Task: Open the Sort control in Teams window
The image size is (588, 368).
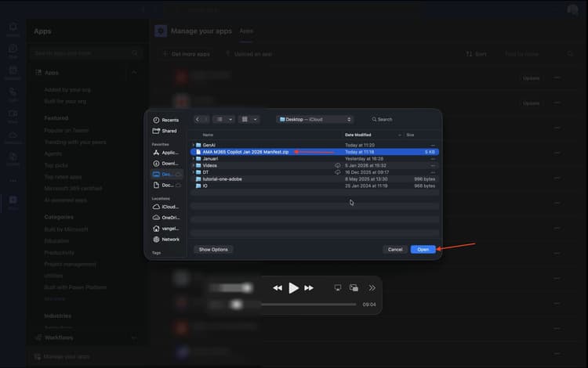Action: click(x=476, y=54)
